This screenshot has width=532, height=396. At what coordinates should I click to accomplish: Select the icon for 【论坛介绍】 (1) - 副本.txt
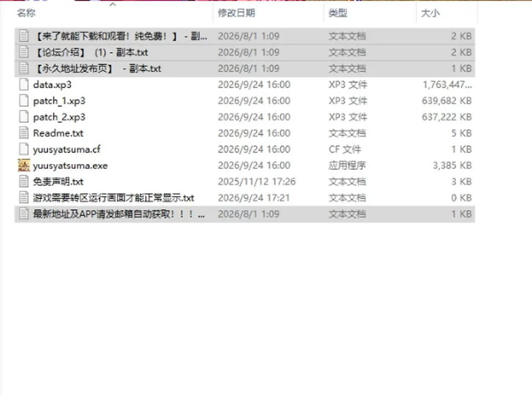pos(24,52)
